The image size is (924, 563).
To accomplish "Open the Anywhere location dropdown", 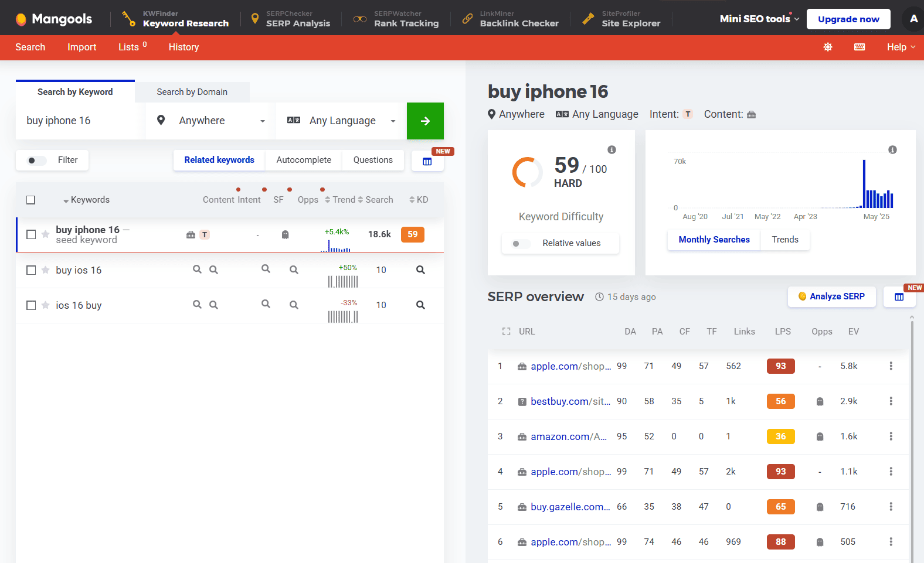I will tap(210, 121).
